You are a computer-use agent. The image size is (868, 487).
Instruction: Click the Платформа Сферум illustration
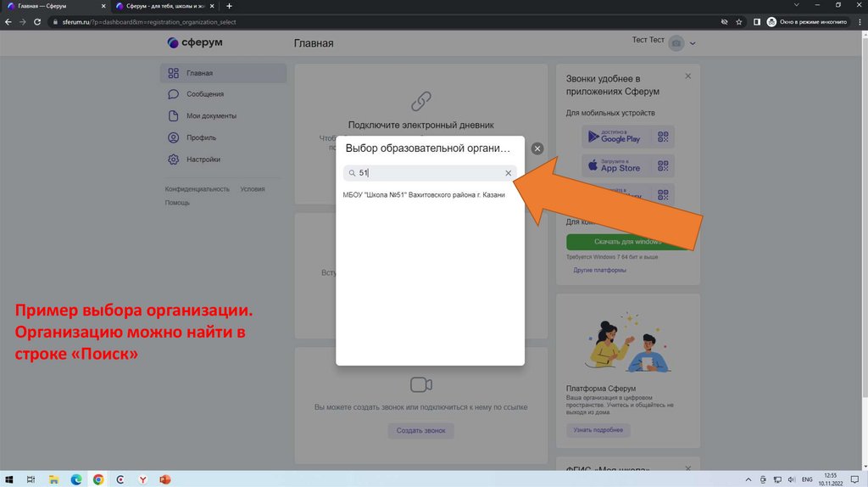click(628, 342)
